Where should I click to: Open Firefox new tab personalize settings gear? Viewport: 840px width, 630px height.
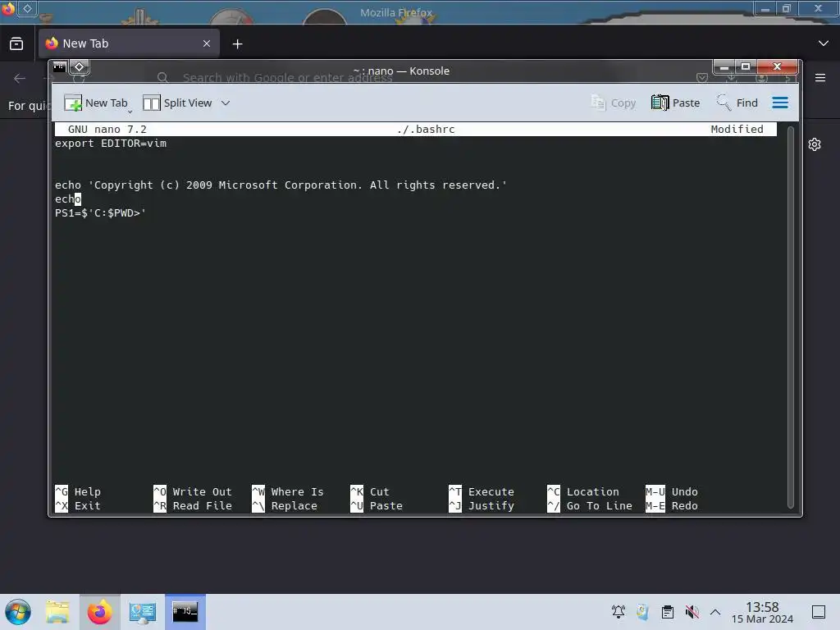815,144
